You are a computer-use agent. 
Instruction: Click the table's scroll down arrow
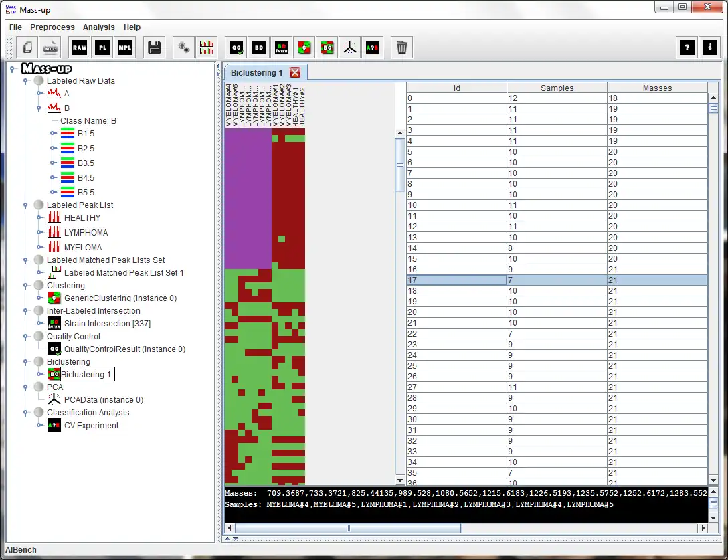click(713, 480)
